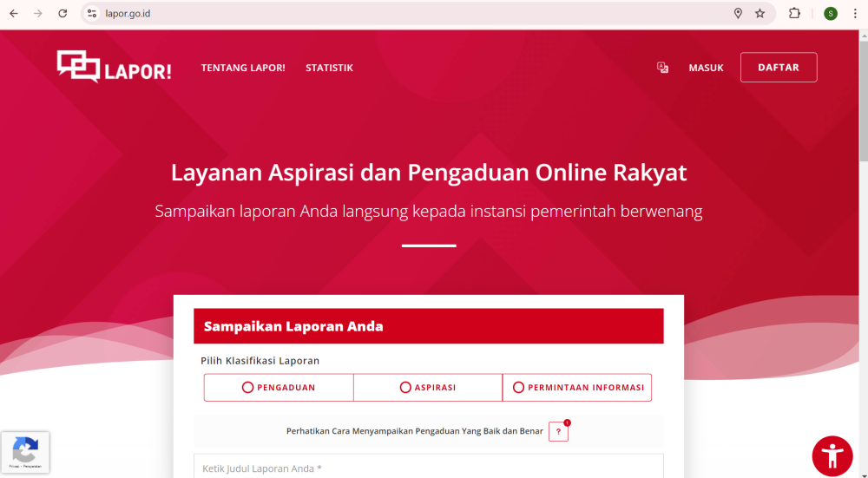
Task: Click the LAPOR! logo
Action: 114,67
